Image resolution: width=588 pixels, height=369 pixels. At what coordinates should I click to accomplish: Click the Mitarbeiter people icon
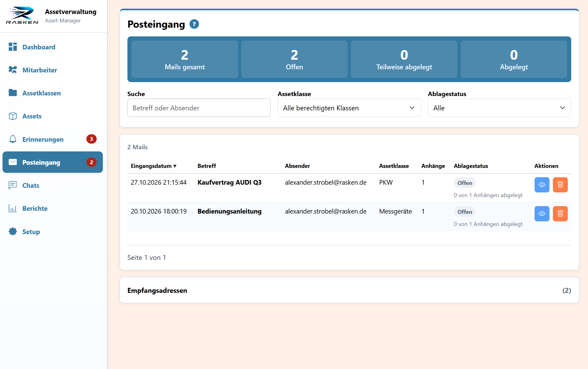13,70
